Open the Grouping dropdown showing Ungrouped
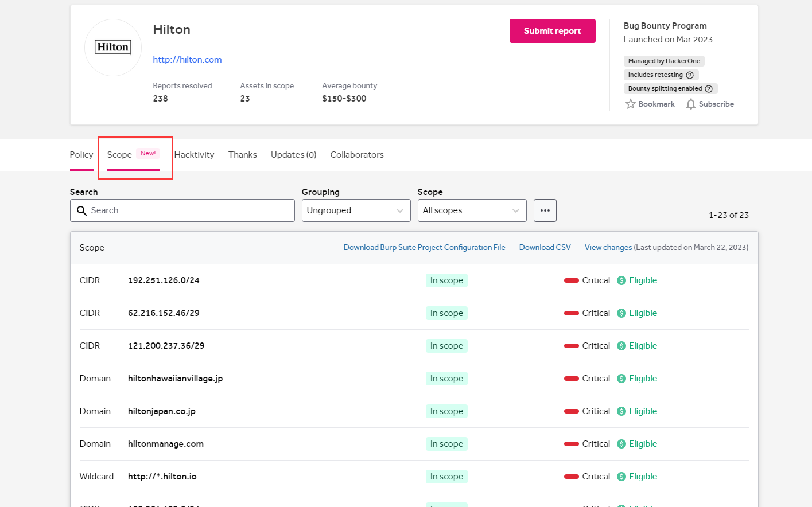 [356, 210]
